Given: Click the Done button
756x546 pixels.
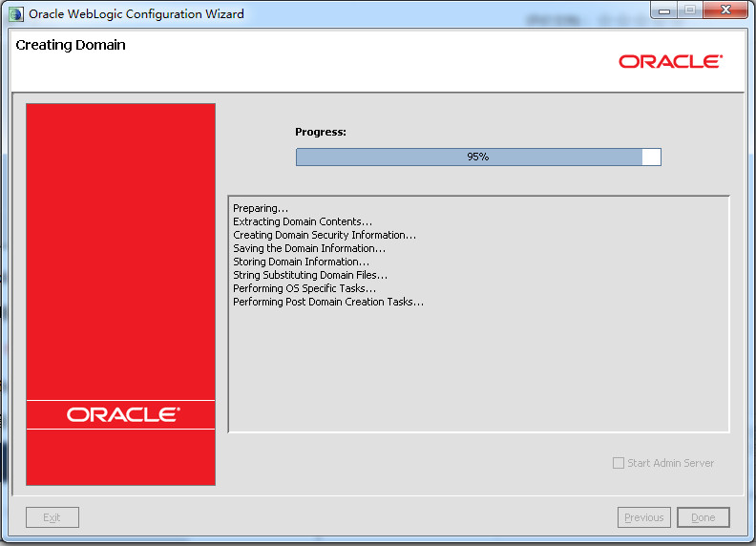Looking at the screenshot, I should click(x=703, y=517).
